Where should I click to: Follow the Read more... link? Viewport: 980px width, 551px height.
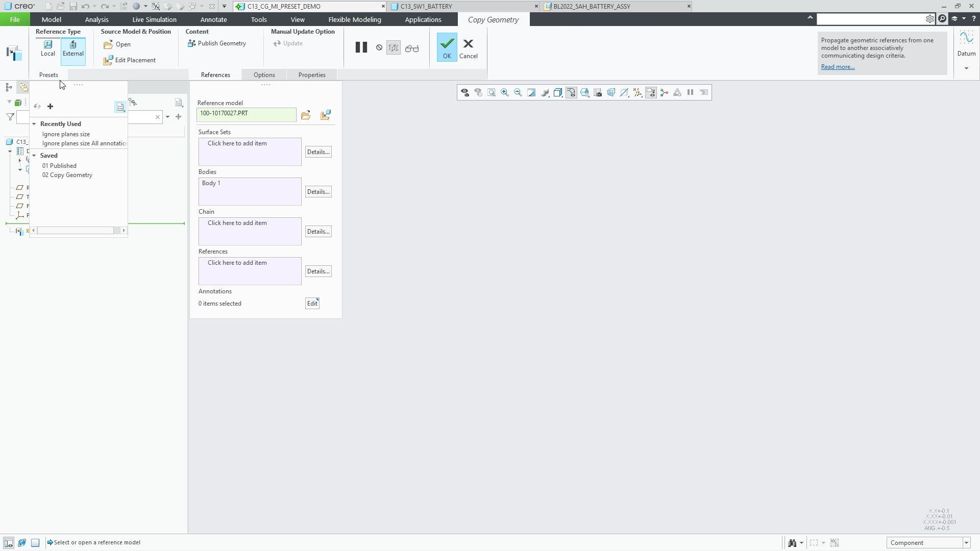(x=838, y=67)
